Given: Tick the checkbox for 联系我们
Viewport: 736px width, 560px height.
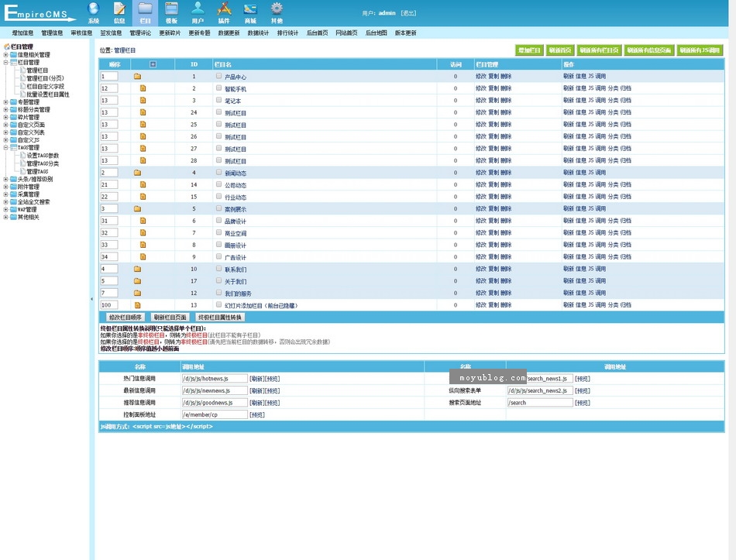Looking at the screenshot, I should tap(218, 269).
